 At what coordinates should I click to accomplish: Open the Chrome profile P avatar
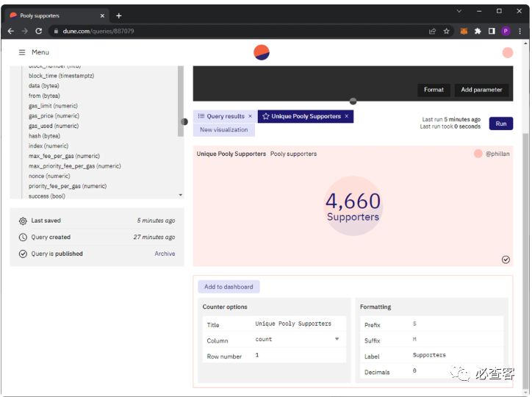tap(506, 31)
